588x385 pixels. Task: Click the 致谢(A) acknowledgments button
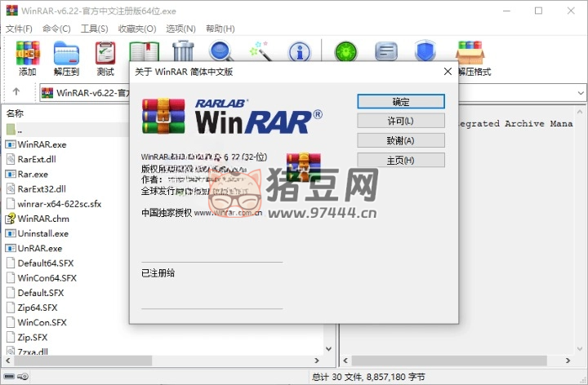click(x=400, y=140)
